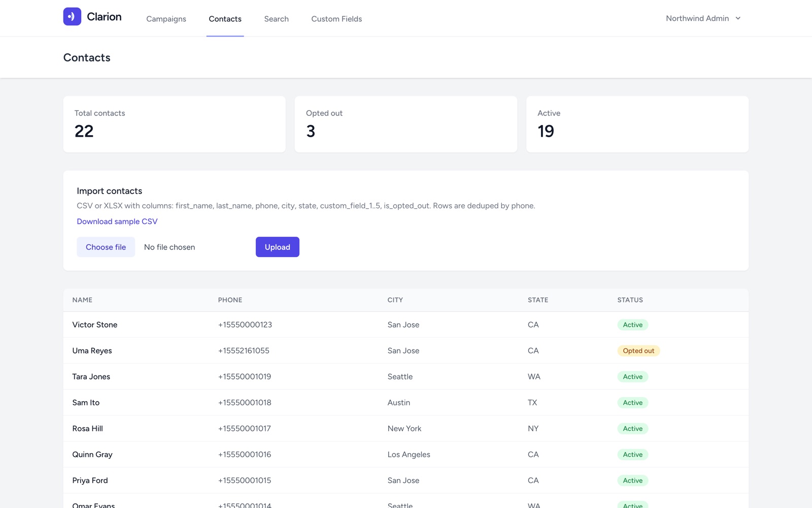Open the Northwind Admin account dropdown

pyautogui.click(x=703, y=18)
